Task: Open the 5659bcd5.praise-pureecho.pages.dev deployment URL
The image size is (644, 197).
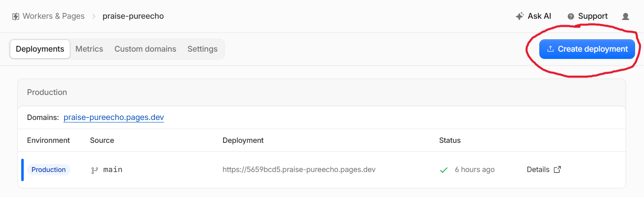Action: tap(299, 170)
